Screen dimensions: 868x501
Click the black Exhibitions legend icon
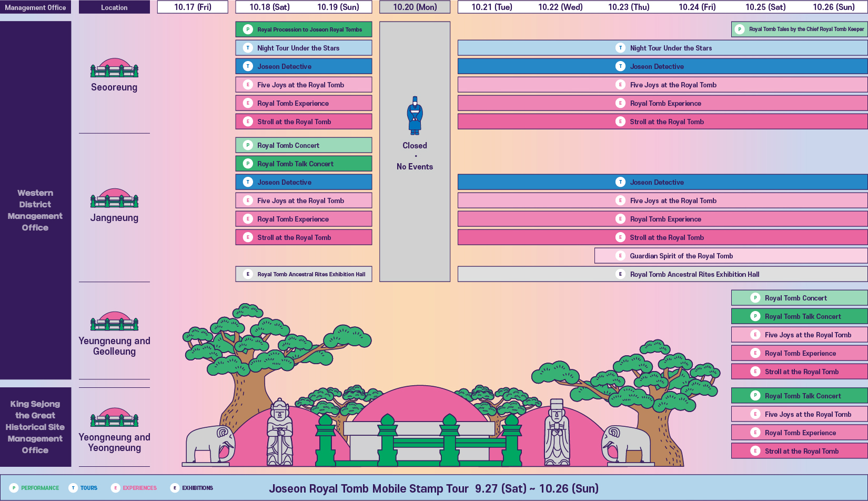click(x=175, y=488)
